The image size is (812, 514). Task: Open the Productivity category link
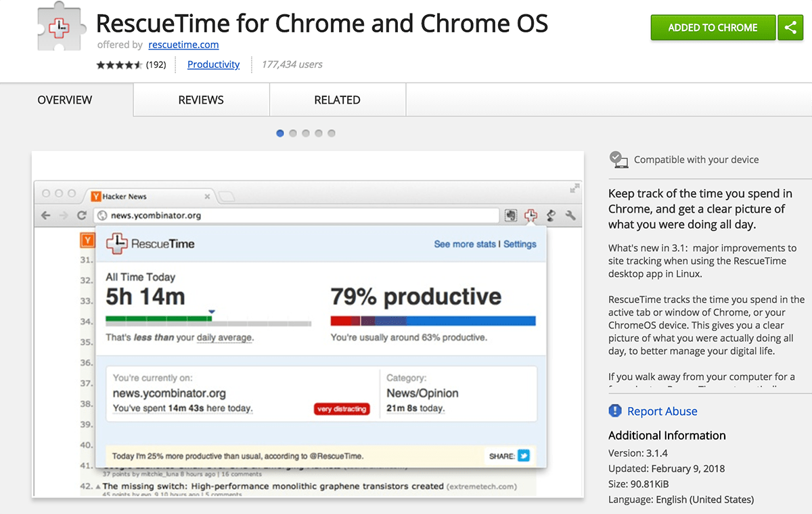(214, 64)
